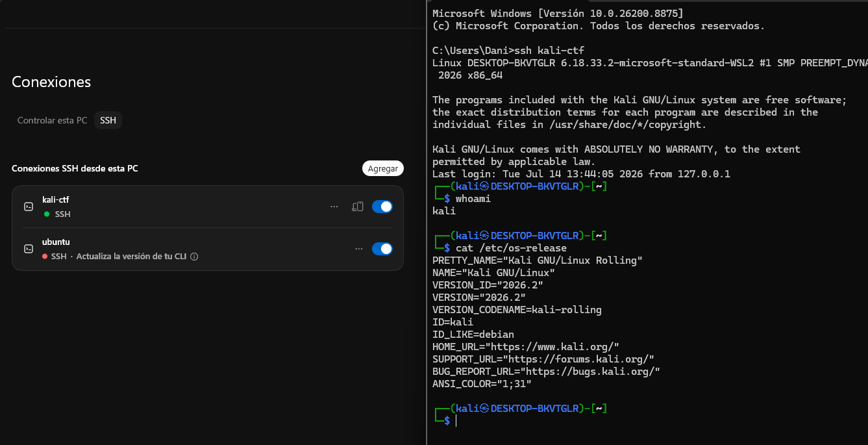Click the Conexiones heading
The height and width of the screenshot is (445, 868).
click(51, 82)
